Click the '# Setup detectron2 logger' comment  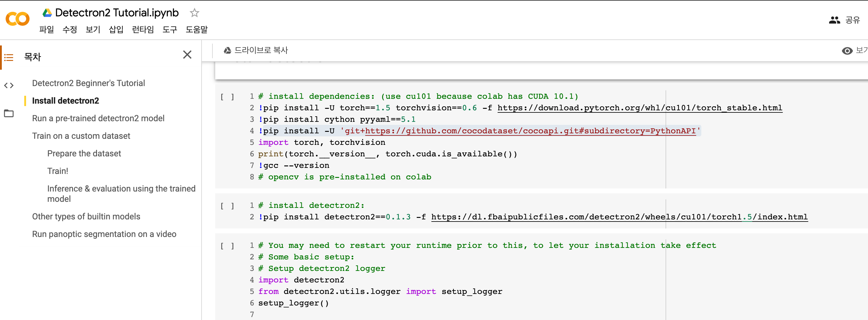point(322,268)
